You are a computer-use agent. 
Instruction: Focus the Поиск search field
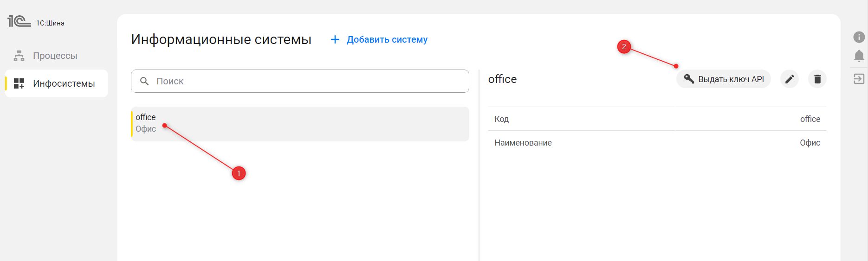[306, 81]
